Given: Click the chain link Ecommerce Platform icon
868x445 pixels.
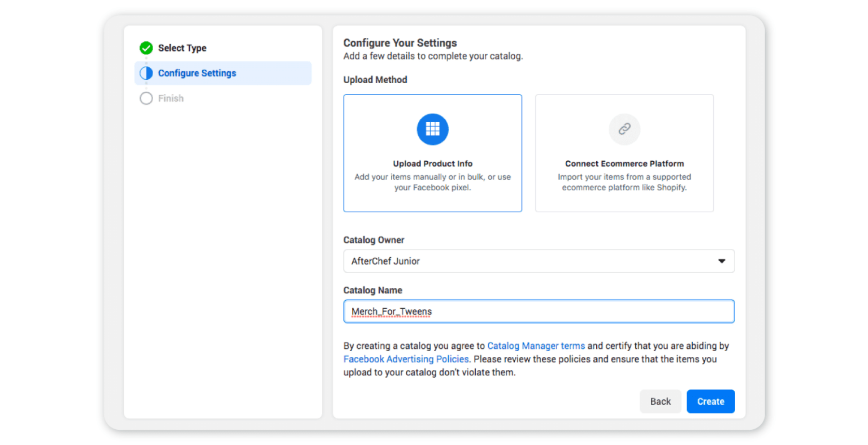Looking at the screenshot, I should coord(624,129).
